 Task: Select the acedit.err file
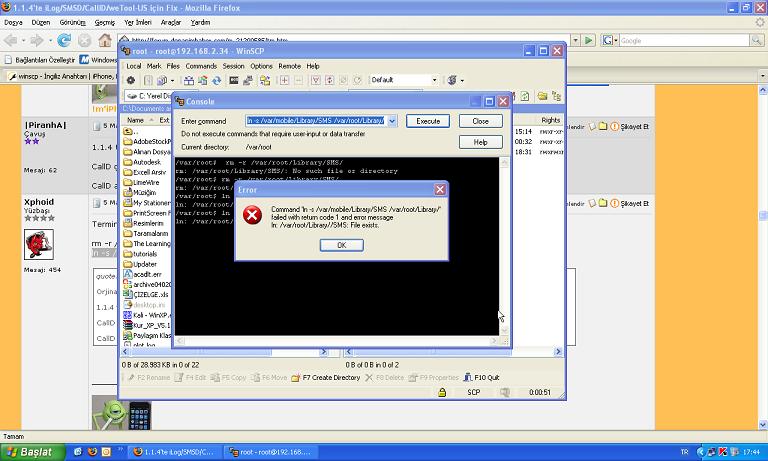pos(143,274)
